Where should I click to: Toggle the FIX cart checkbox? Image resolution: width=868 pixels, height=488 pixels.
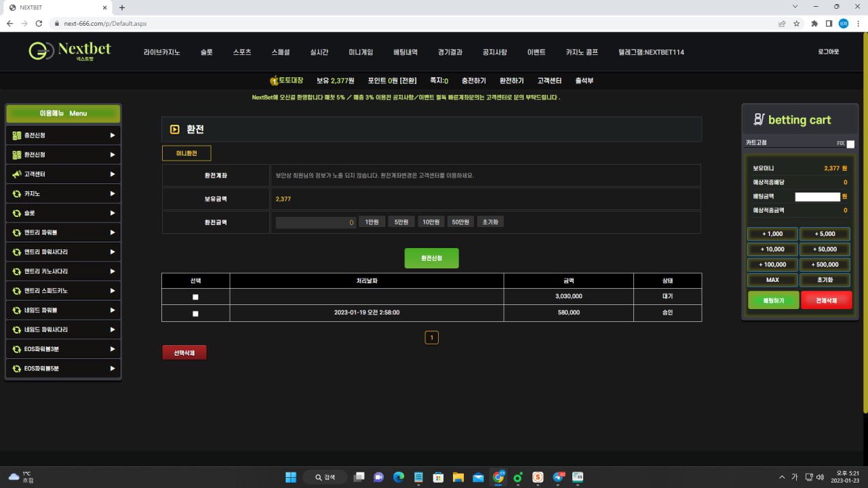click(x=850, y=144)
